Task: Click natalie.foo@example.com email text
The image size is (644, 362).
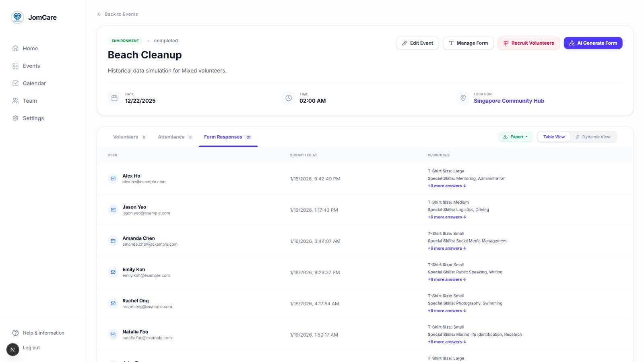Action: [147, 338]
